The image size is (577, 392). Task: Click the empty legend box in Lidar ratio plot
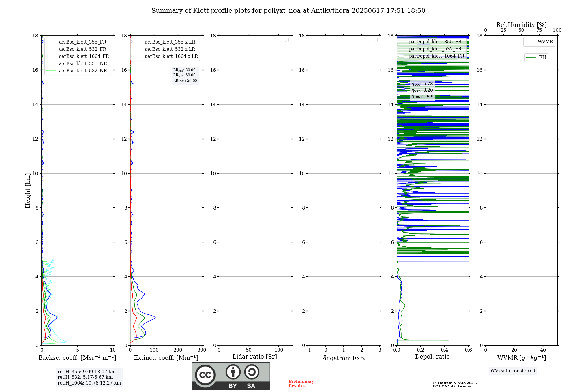287,40
